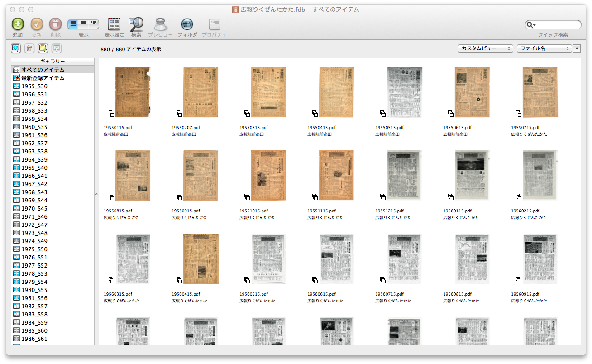This screenshot has width=592, height=364.
Task: Select the 19550715.pdf thumbnail
Action: (540, 92)
